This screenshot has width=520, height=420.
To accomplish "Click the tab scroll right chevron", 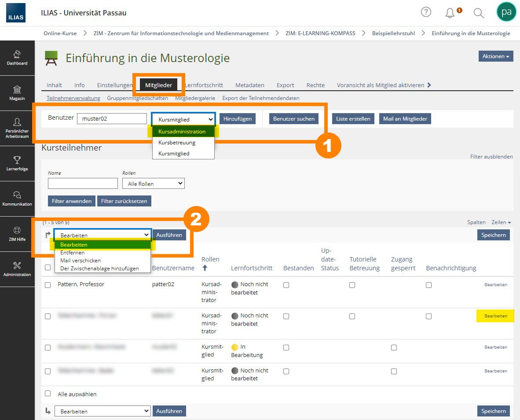I will pyautogui.click(x=429, y=85).
